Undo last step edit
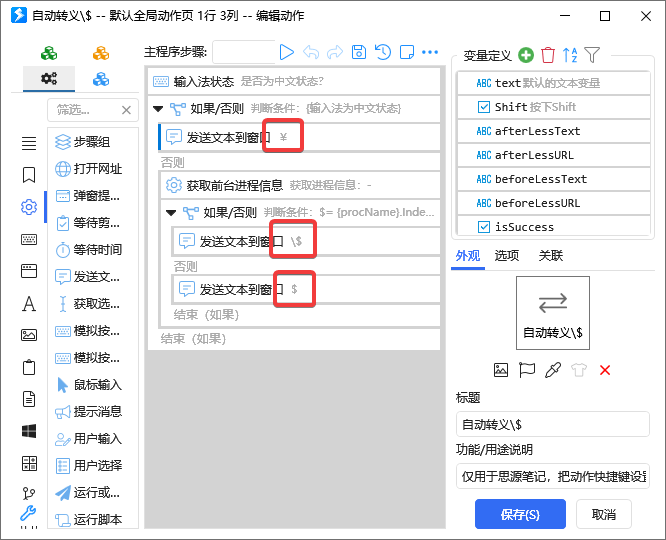This screenshot has height=540, width=666. pyautogui.click(x=311, y=52)
